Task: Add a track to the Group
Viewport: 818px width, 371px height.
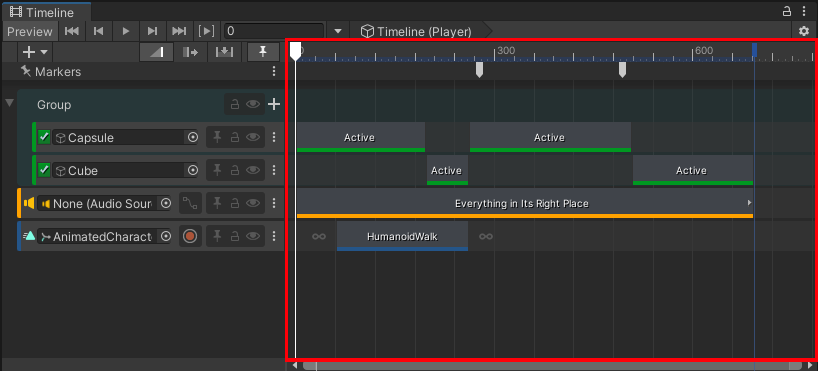Action: click(x=274, y=104)
